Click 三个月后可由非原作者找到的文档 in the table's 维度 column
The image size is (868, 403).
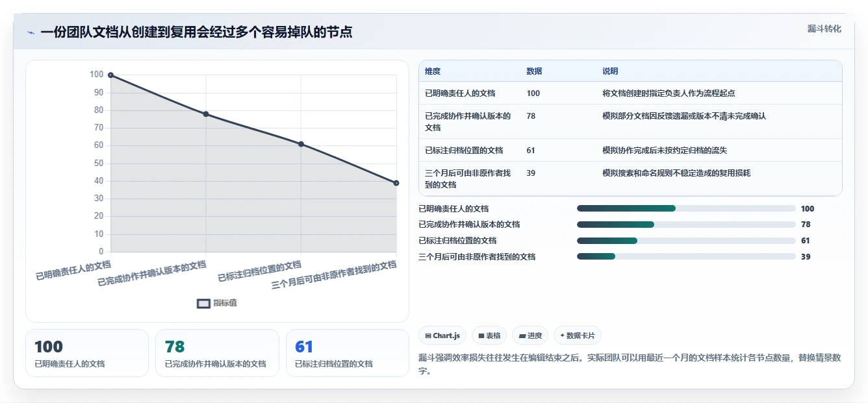point(468,179)
